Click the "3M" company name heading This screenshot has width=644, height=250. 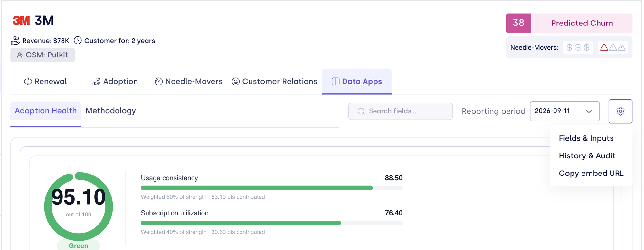click(44, 21)
